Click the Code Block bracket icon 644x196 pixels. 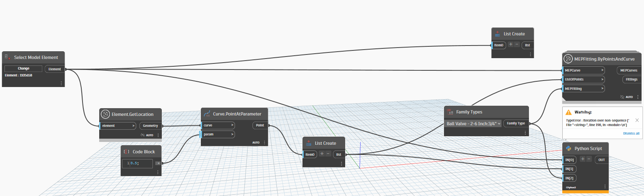126,152
